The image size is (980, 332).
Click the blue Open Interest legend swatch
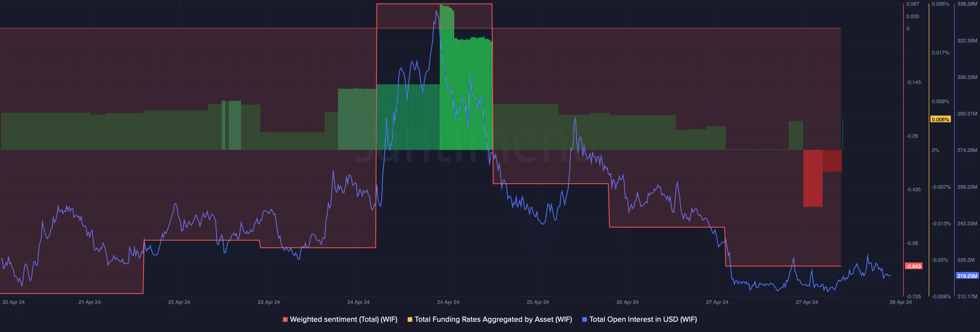(x=585, y=319)
